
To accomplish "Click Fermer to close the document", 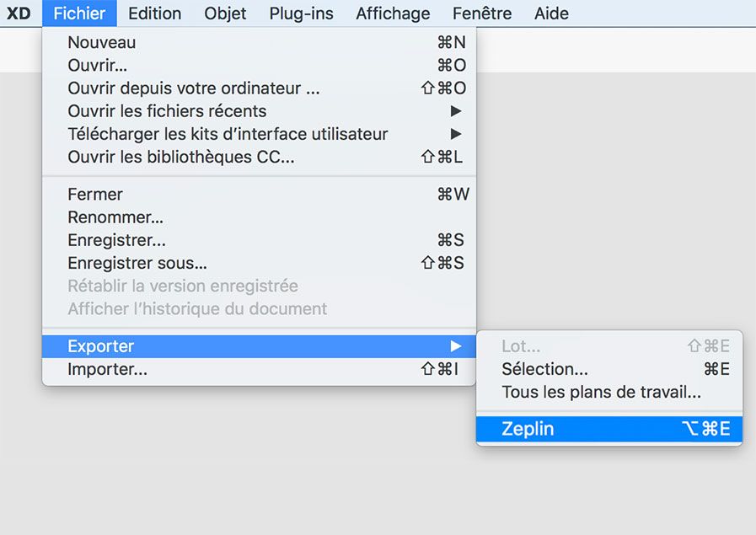I will pyautogui.click(x=94, y=194).
